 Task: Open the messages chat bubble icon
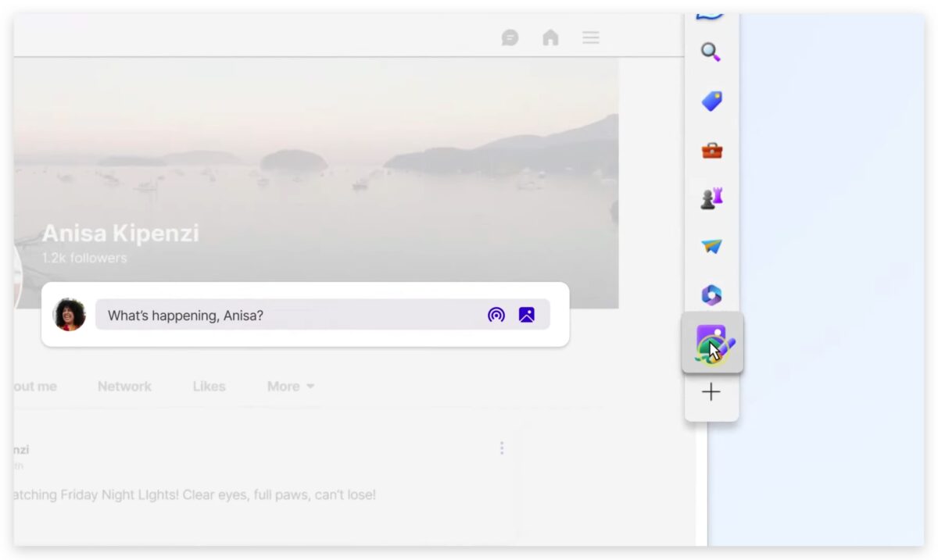510,37
